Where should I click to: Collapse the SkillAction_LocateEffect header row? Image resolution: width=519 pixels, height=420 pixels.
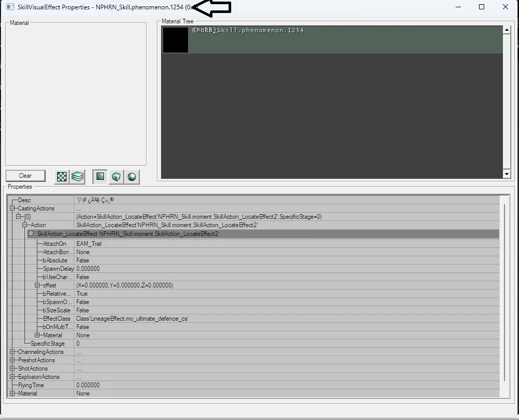pos(31,233)
